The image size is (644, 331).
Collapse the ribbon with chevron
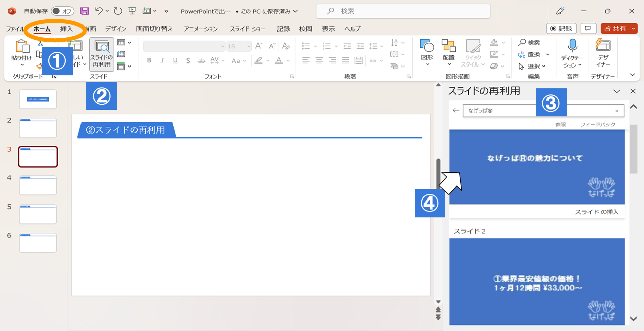(633, 75)
